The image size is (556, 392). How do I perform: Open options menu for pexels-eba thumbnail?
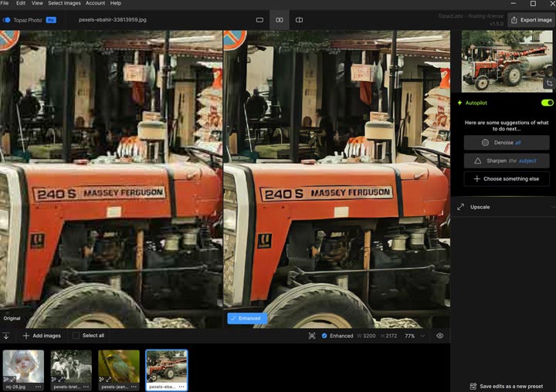[x=181, y=387]
